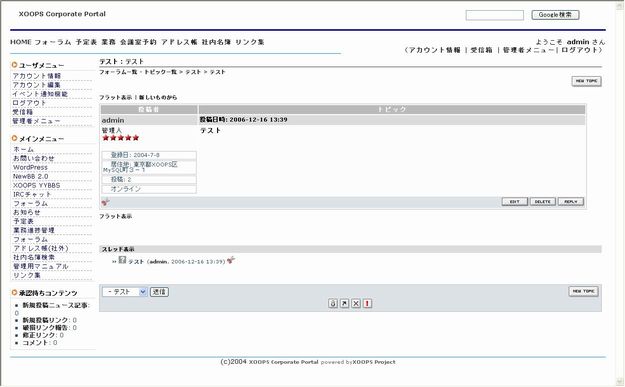Open IRCチャット in main menu
Screen dimensions: 625x387
coord(32,194)
